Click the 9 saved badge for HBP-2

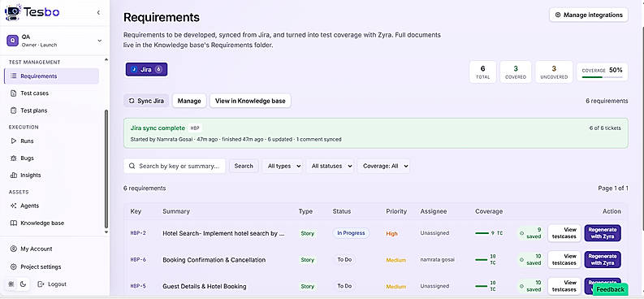point(530,233)
